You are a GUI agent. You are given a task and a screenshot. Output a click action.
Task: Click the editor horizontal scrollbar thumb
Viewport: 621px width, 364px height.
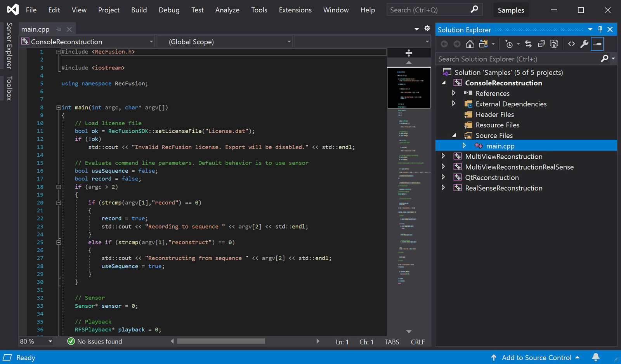(221, 341)
